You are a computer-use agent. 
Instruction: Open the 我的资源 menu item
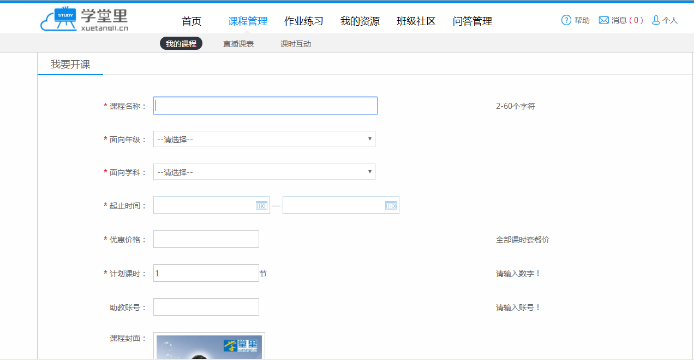(360, 21)
